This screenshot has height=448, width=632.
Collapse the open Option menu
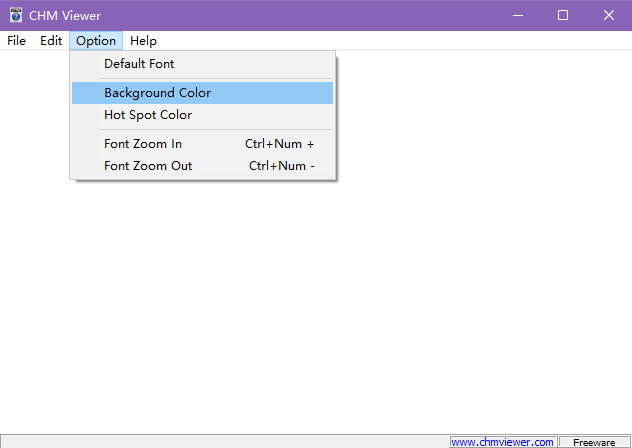click(x=96, y=41)
